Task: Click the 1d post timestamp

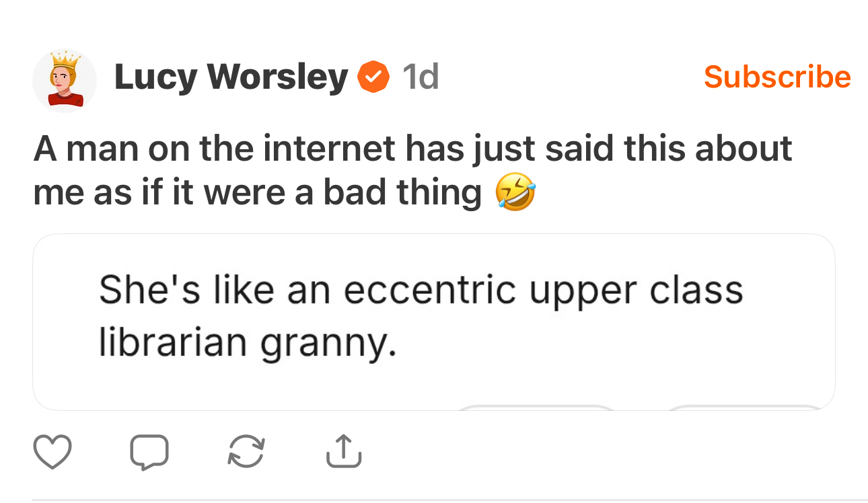Action: [420, 77]
